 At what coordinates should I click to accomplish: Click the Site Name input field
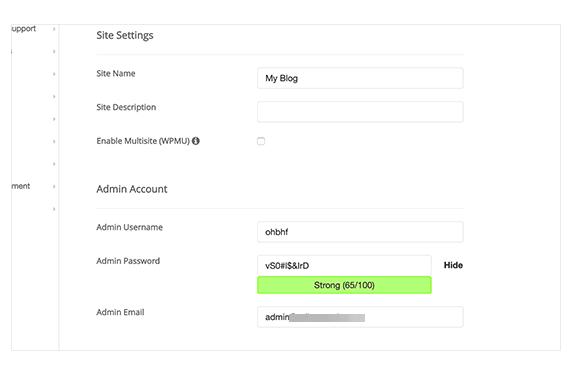360,78
